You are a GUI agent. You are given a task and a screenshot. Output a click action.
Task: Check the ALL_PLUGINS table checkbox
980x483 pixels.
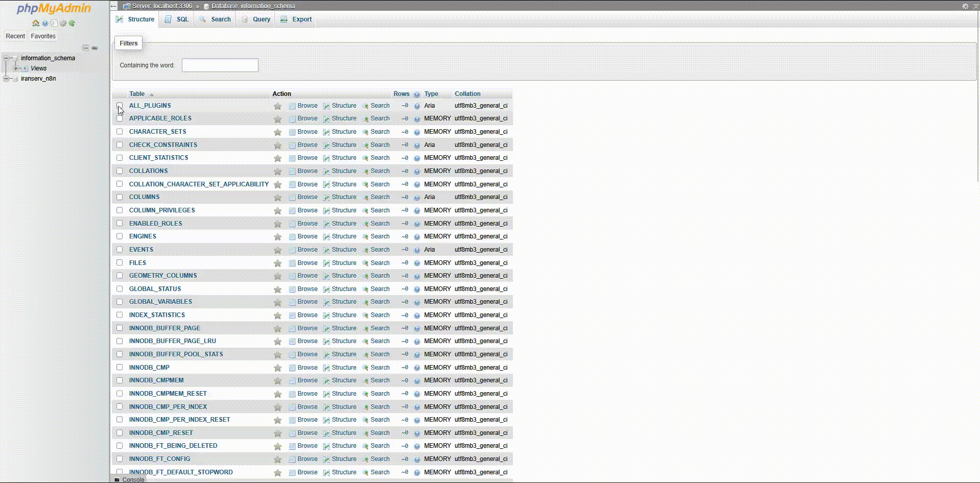[x=120, y=106]
